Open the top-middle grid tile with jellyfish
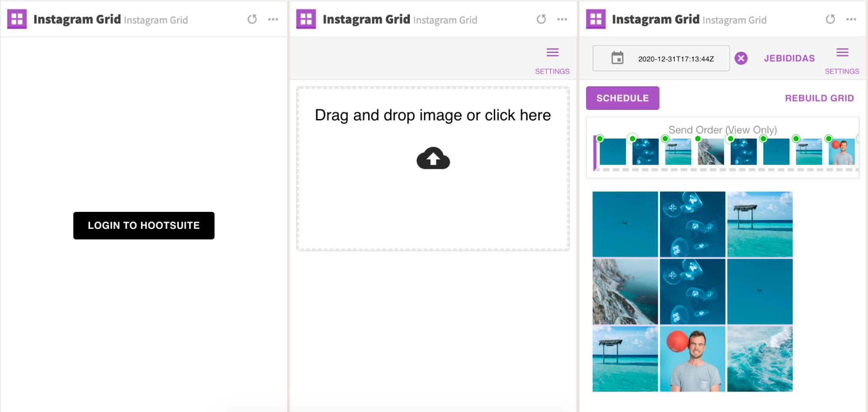 click(x=693, y=224)
